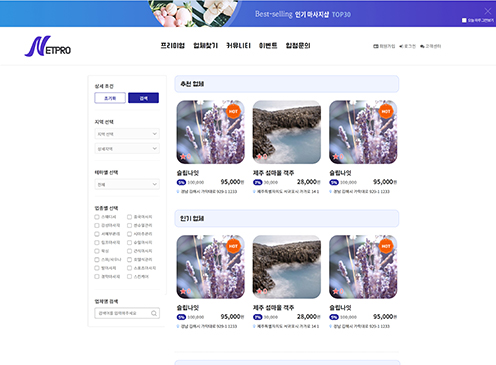Image resolution: width=496 pixels, height=365 pixels.
Task: Click HOT badge on last 인기 업체 card
Action: click(x=386, y=246)
